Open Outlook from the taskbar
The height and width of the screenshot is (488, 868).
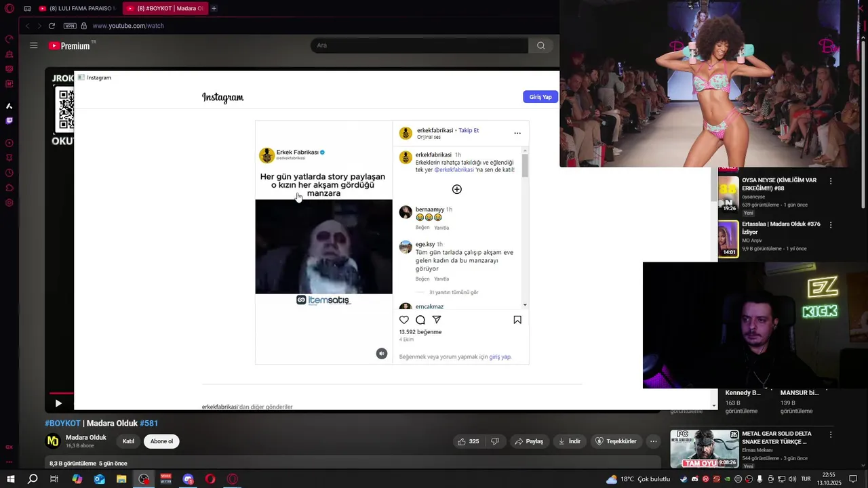point(100,479)
